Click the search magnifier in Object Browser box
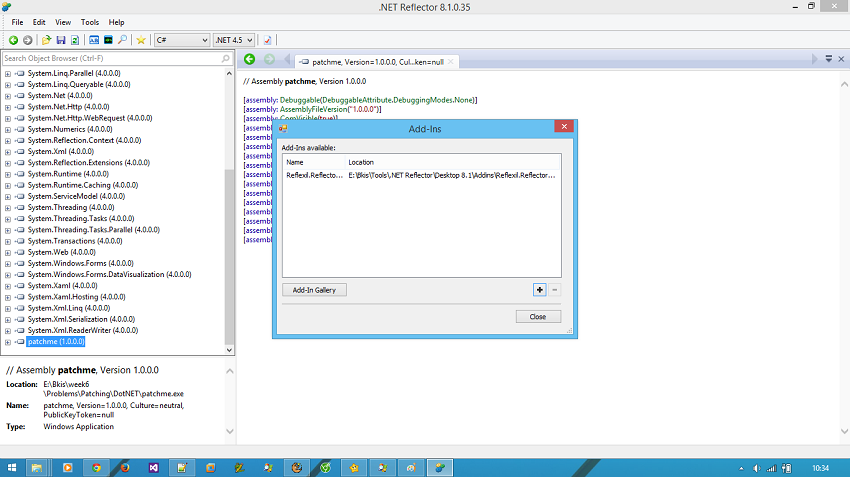The image size is (850, 477). (226, 58)
